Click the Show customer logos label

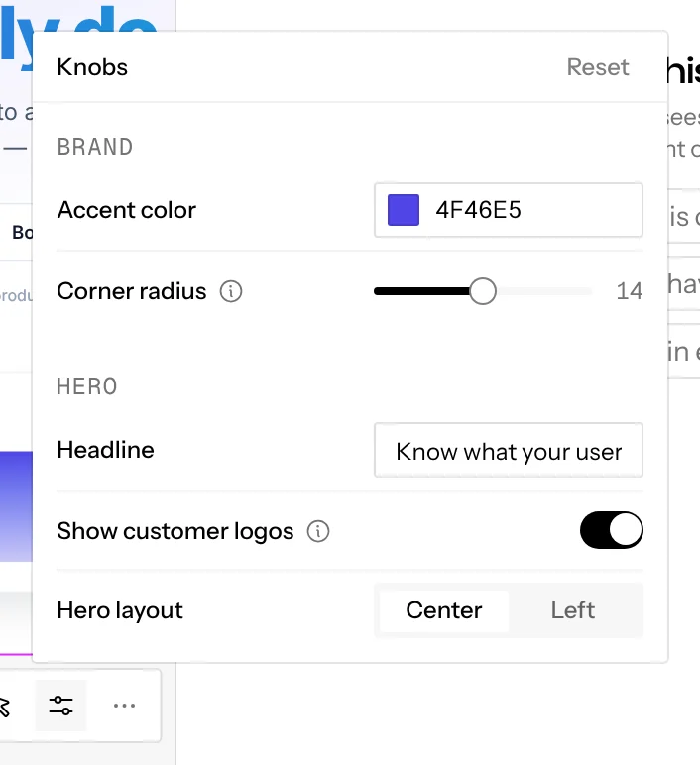(175, 531)
